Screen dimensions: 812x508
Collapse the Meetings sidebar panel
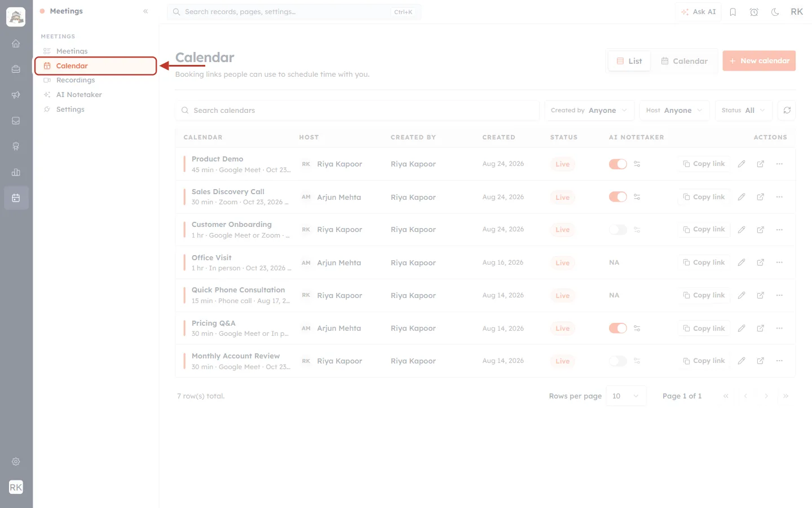click(x=145, y=11)
